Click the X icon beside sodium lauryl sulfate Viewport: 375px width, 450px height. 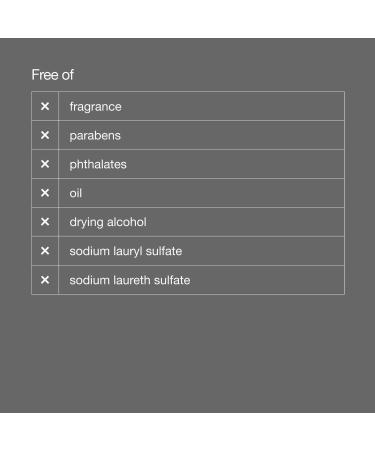click(x=45, y=251)
